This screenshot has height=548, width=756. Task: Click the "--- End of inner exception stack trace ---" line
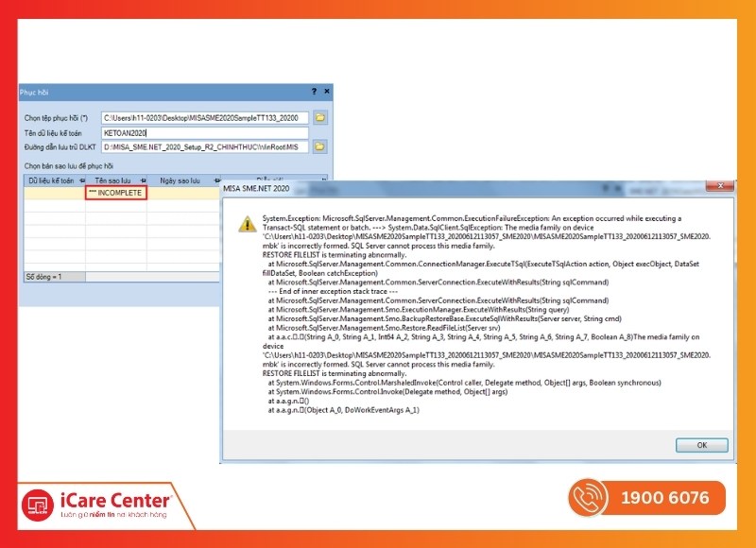(333, 291)
